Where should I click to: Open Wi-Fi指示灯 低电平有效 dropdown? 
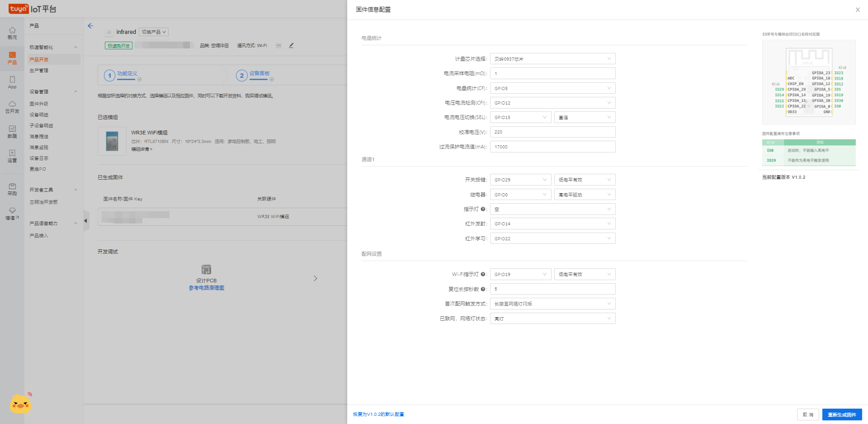pyautogui.click(x=585, y=274)
